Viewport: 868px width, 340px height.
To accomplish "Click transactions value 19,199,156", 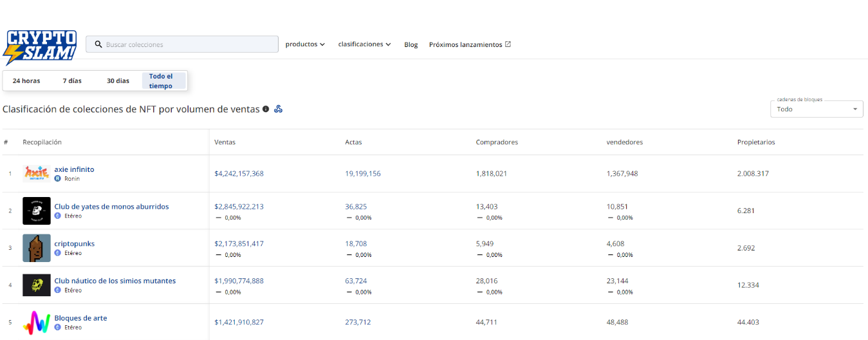I will [x=363, y=173].
